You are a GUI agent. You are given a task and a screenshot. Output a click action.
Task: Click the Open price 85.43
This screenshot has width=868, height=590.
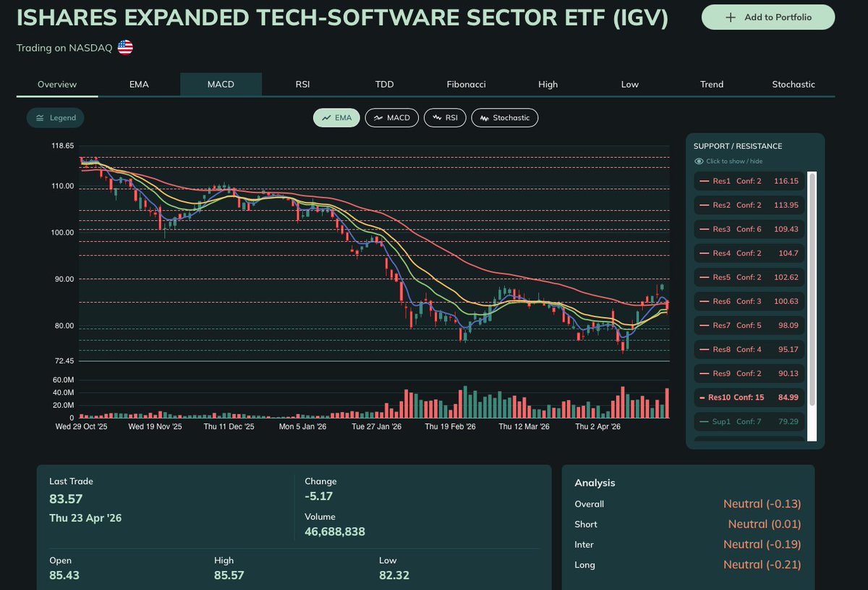tap(64, 576)
